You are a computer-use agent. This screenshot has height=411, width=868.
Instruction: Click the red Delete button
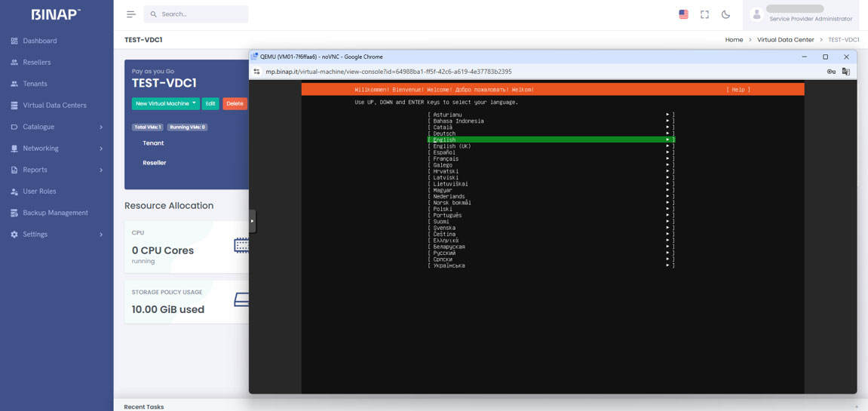pos(235,103)
